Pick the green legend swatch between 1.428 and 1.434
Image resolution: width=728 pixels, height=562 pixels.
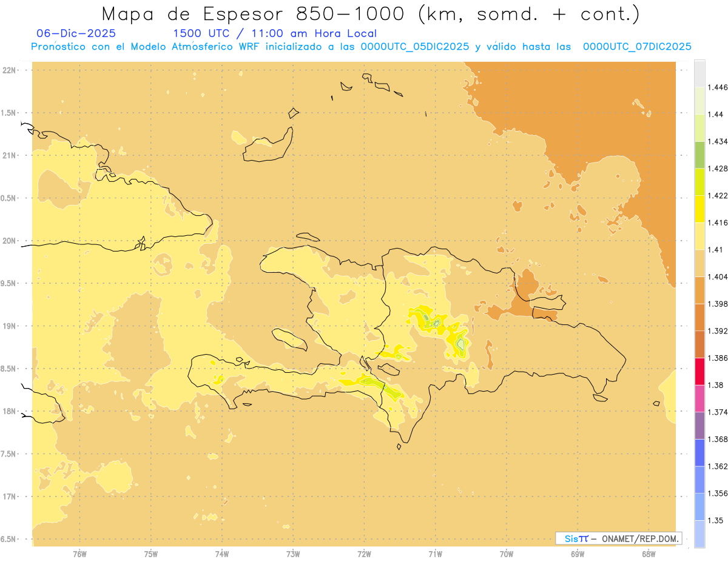[699, 155]
